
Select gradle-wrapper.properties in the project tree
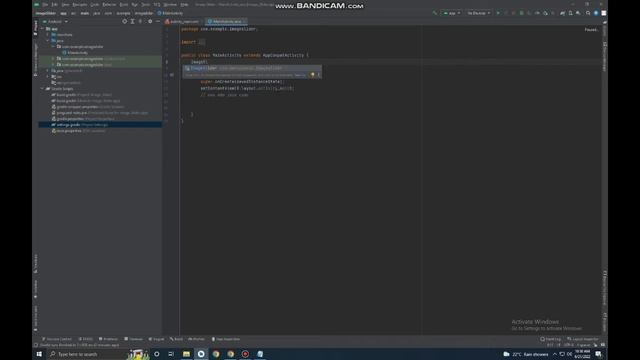coord(87,107)
